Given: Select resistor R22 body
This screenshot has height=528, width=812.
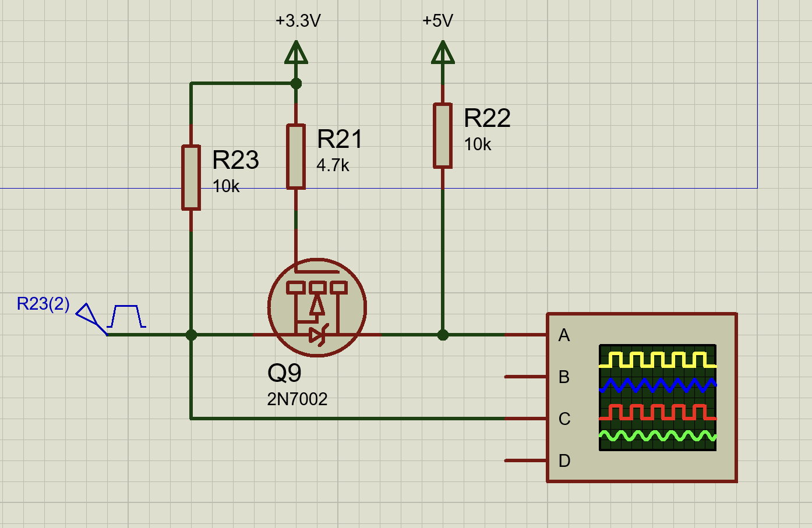Looking at the screenshot, I should coord(443,136).
